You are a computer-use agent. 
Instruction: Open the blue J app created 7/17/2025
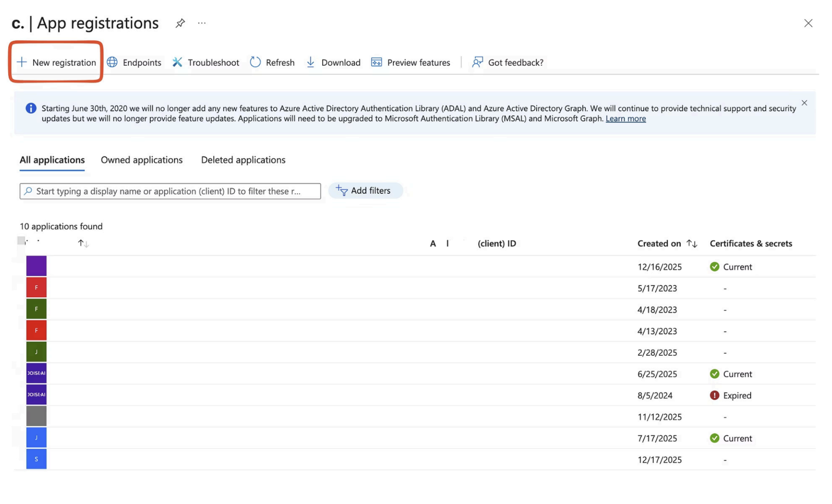(36, 437)
